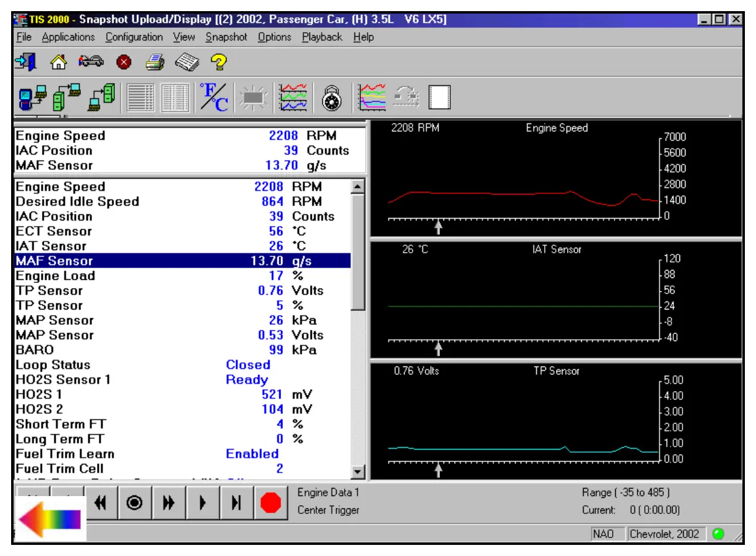Open the Snapshot menu

pos(226,37)
